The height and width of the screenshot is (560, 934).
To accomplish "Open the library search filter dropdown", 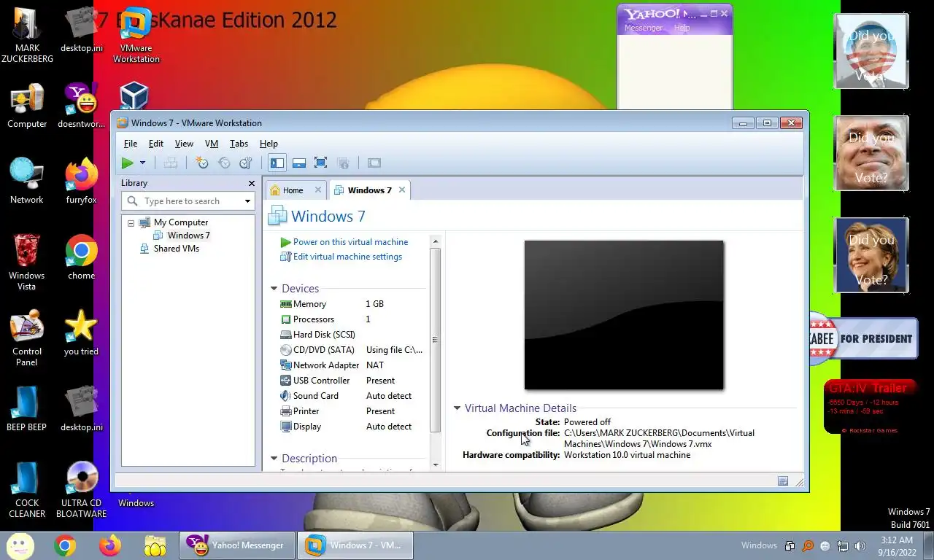I will (247, 201).
